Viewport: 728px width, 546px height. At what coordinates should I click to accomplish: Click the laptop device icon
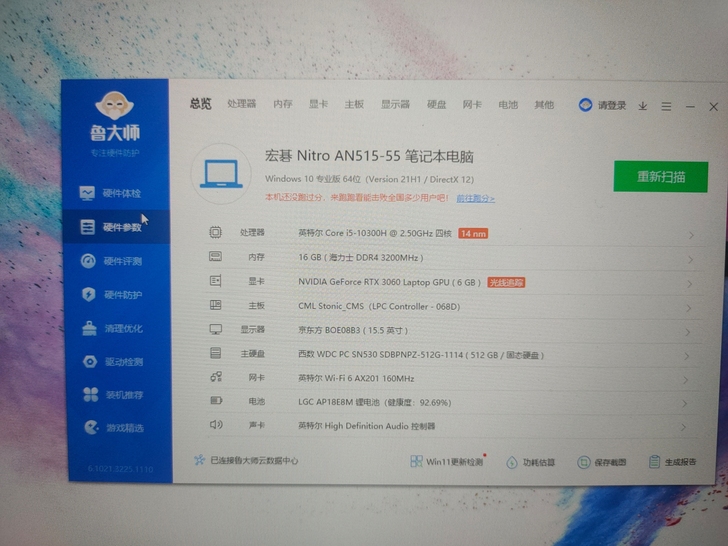coord(221,174)
